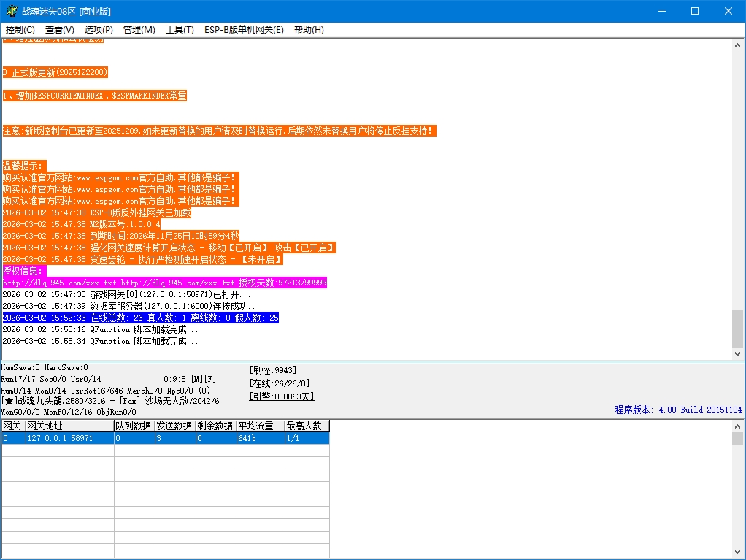Click the gateway table scroll-down arrow
The width and height of the screenshot is (746, 560).
point(737,553)
